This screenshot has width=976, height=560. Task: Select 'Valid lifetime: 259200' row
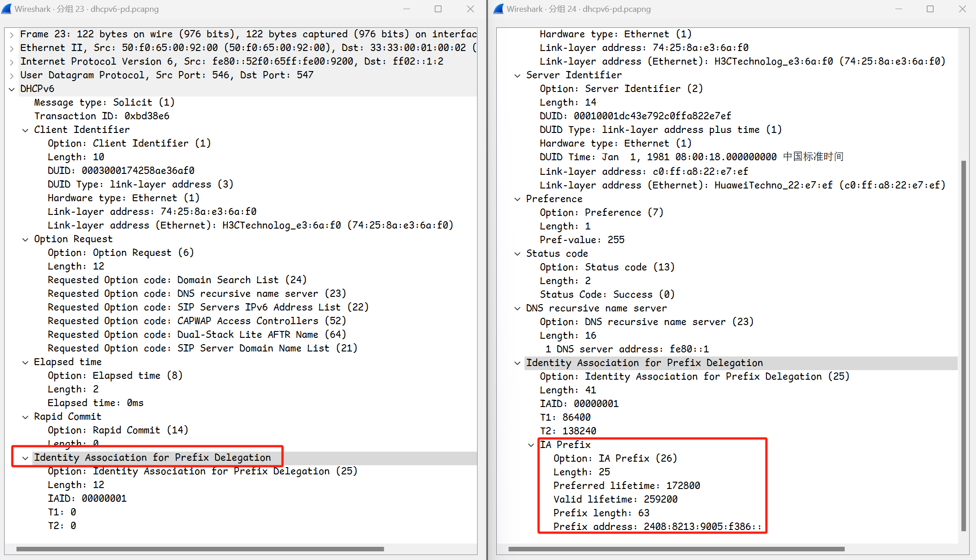coord(616,499)
